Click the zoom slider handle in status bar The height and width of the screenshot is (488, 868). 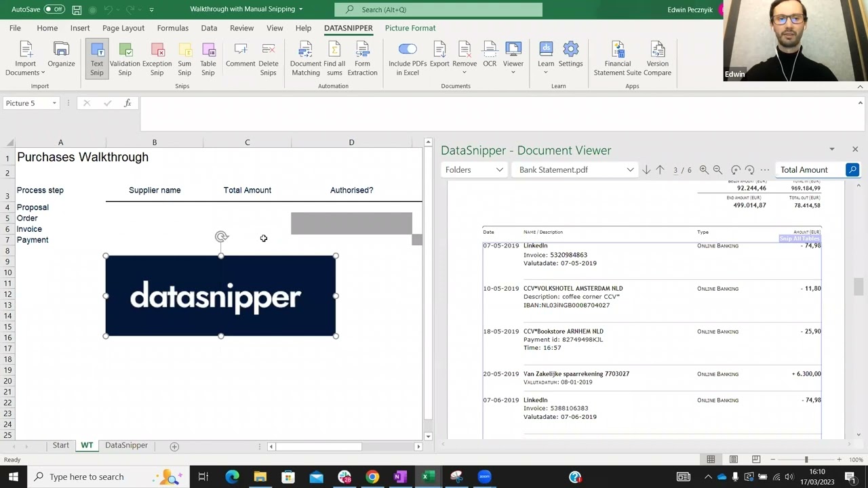point(806,460)
